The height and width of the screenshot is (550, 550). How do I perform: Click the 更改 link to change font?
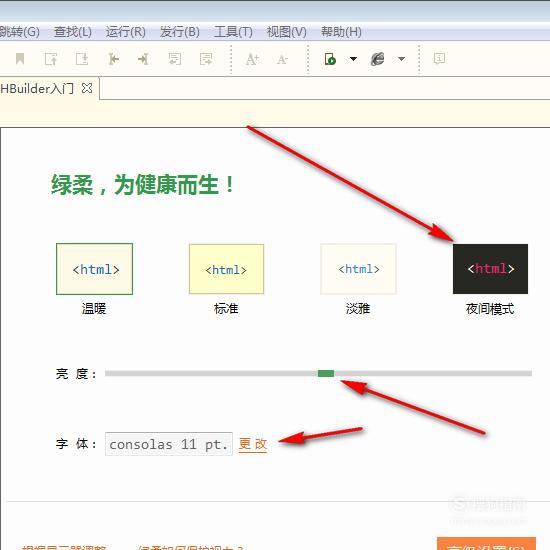253,444
